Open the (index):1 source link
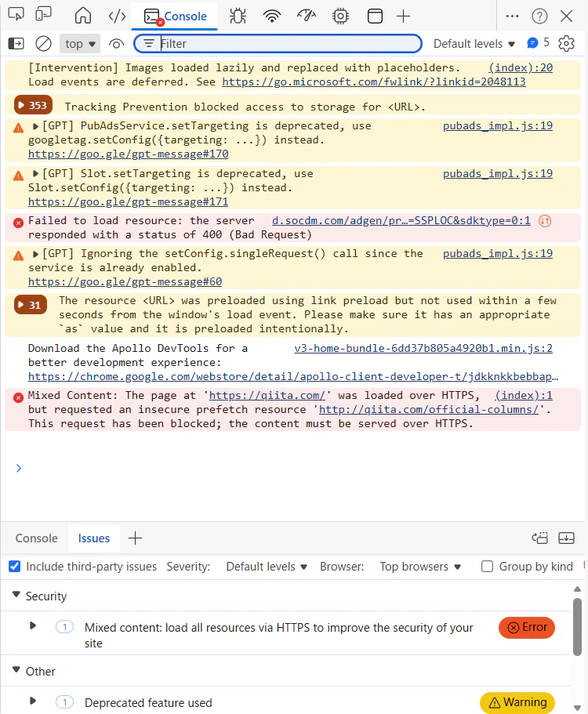 [524, 396]
